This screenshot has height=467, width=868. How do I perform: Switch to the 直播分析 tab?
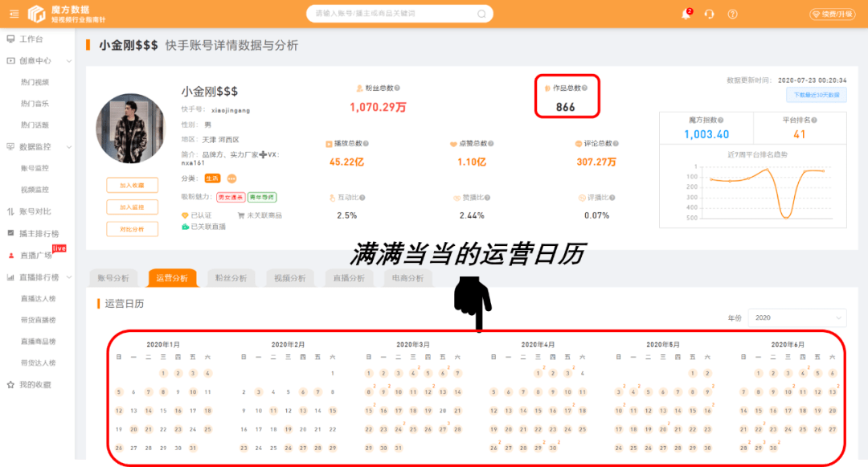coord(349,278)
